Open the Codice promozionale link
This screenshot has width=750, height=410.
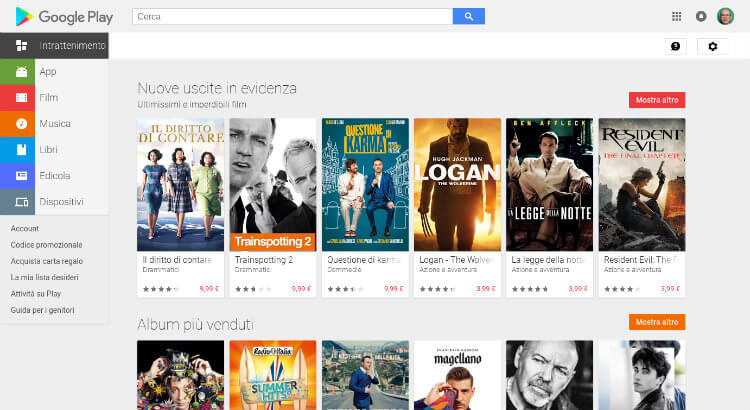[46, 245]
